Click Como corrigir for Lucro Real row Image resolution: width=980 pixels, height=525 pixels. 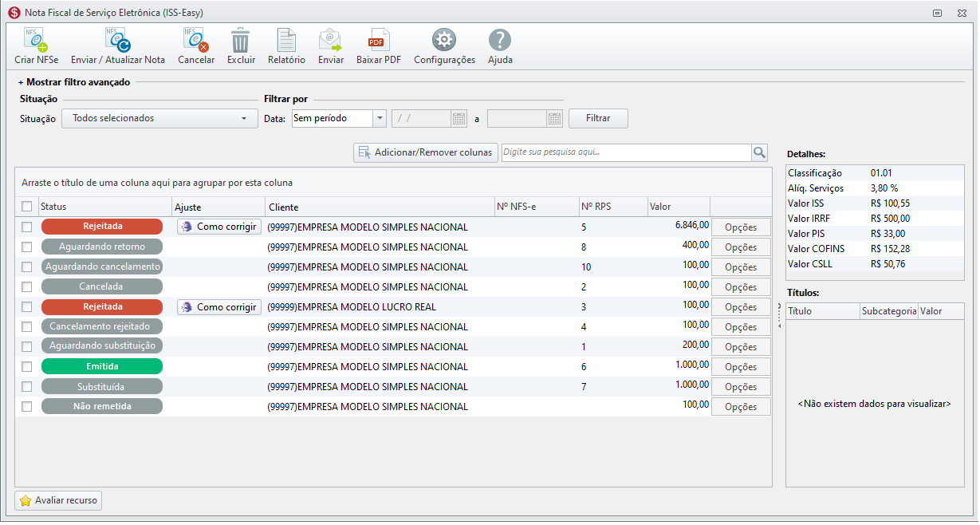pos(219,307)
